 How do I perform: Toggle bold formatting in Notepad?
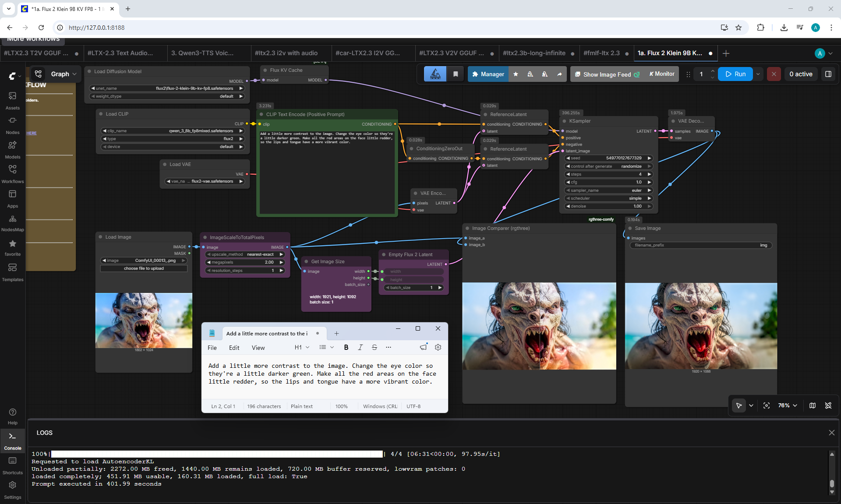click(x=346, y=347)
